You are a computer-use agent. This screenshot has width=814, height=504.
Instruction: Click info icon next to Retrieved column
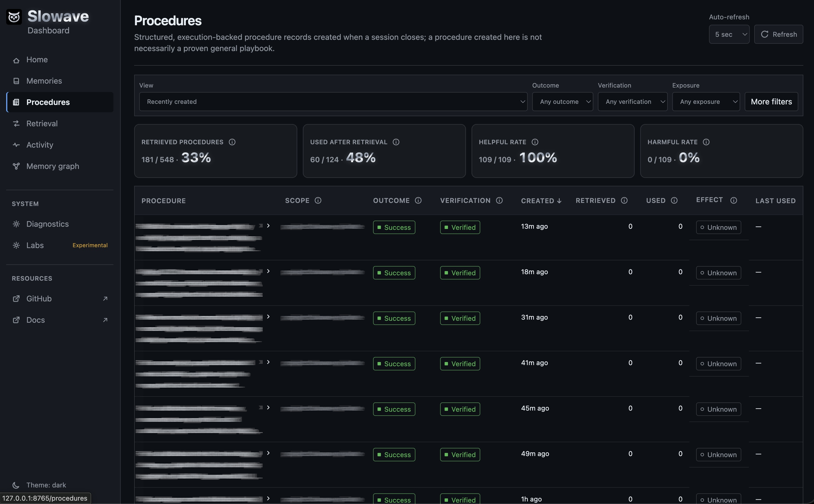click(x=624, y=200)
